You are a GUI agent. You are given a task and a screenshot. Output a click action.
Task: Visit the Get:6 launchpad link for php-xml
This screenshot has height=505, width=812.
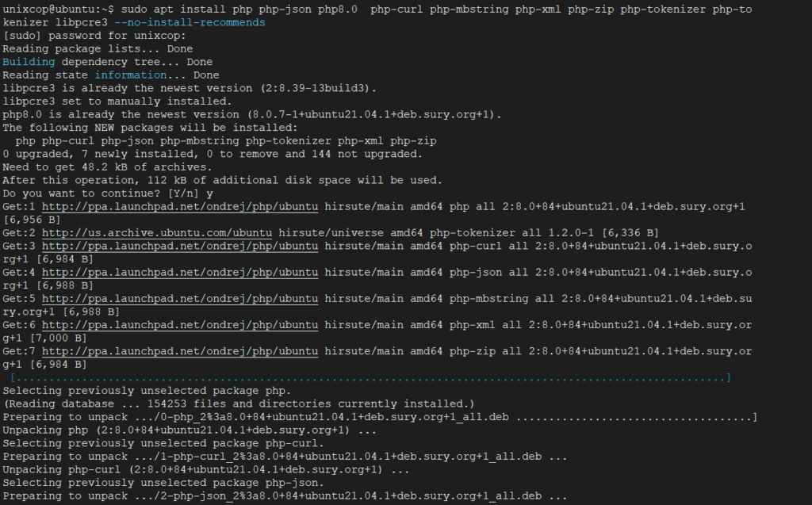(x=180, y=325)
